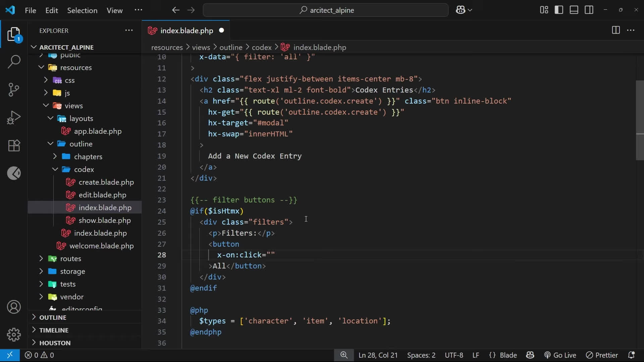Click the Copilot icon in title bar
The width and height of the screenshot is (644, 362).
(x=461, y=10)
